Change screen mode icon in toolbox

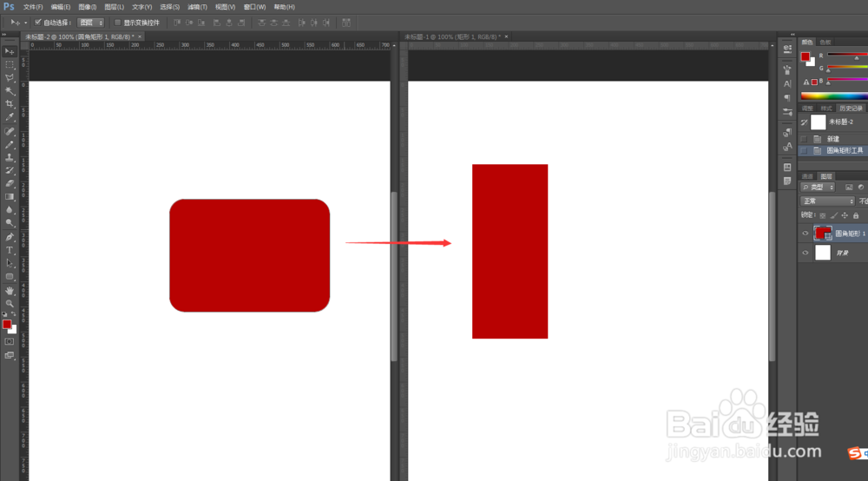point(10,355)
